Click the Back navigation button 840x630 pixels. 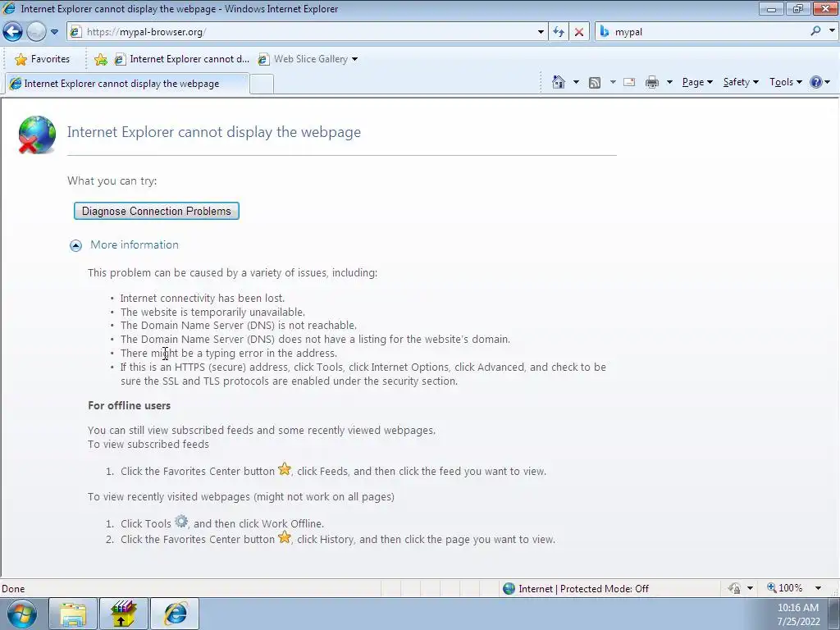tap(13, 32)
